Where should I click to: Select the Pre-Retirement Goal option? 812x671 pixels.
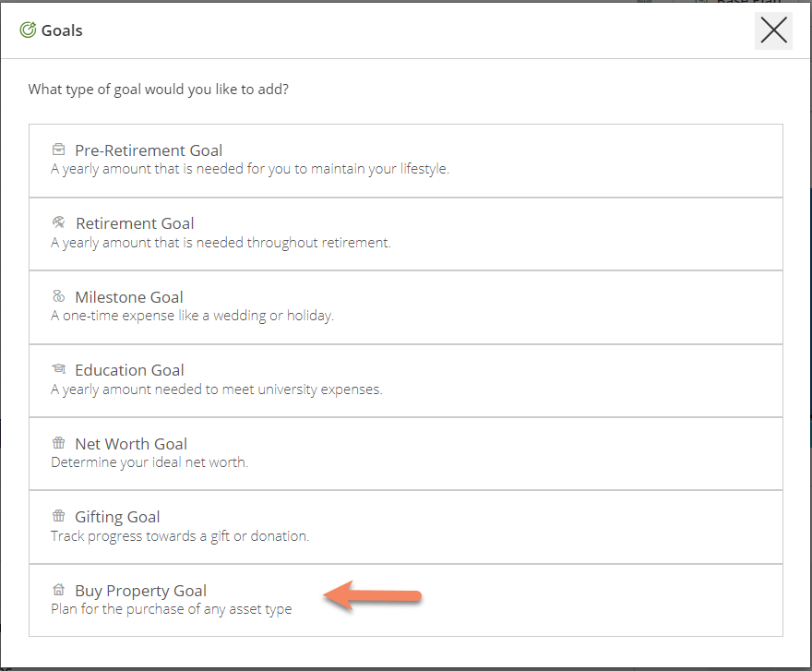click(149, 150)
